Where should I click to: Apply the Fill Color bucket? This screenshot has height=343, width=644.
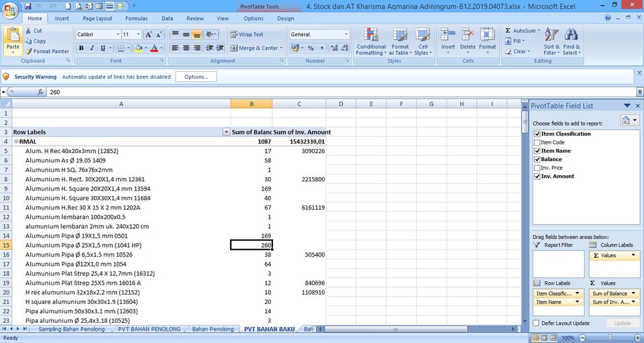click(138, 48)
